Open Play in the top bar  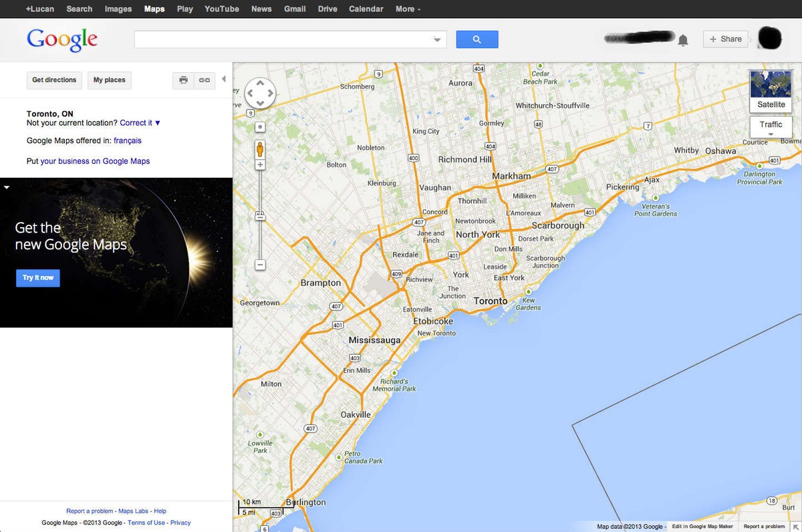[x=185, y=9]
